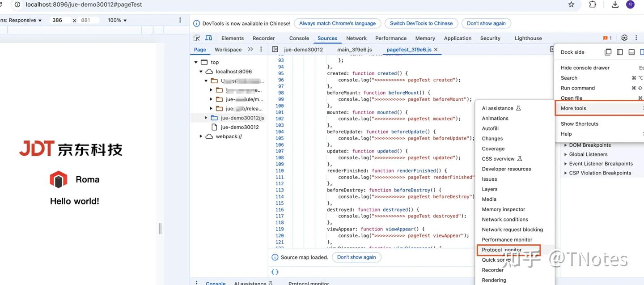Click the browser address bar URL
This screenshot has width=644, height=285.
pos(84,4)
